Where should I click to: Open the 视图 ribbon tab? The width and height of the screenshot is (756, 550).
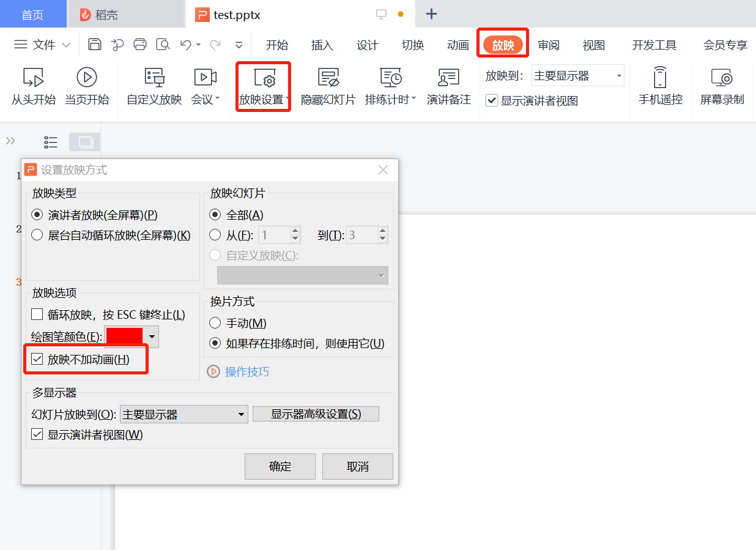click(x=593, y=44)
